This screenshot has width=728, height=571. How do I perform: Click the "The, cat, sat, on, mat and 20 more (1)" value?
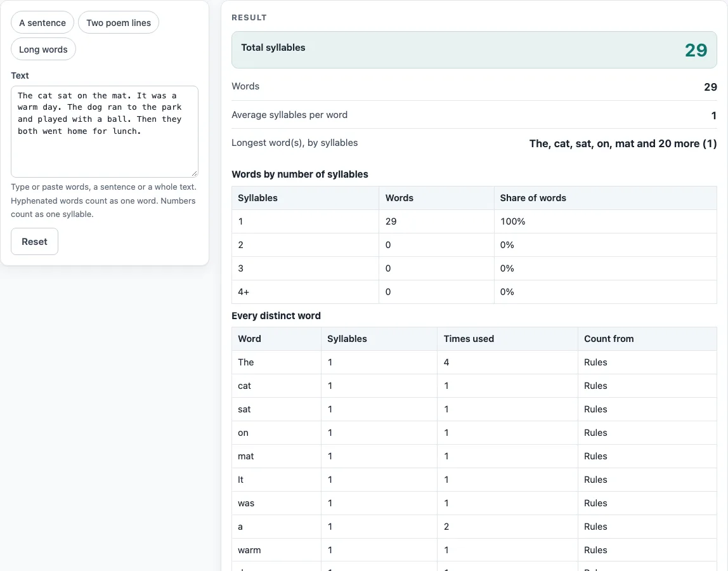click(x=623, y=143)
